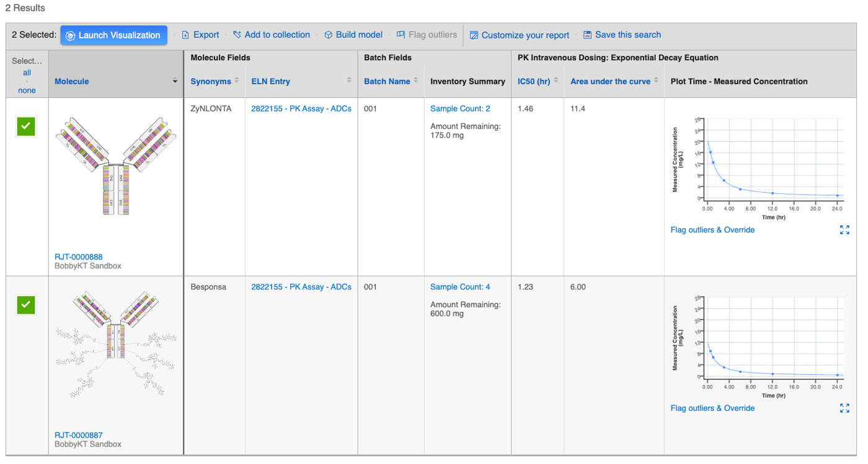The image size is (868, 464).
Task: Click the Launch Visualization button
Action: pyautogui.click(x=113, y=35)
